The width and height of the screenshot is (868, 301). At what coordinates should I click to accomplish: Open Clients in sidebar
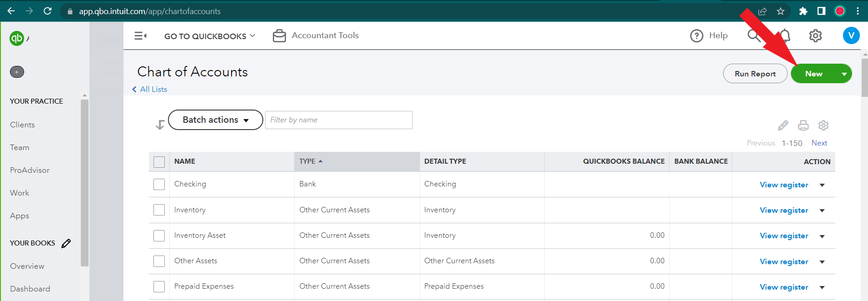coord(22,125)
